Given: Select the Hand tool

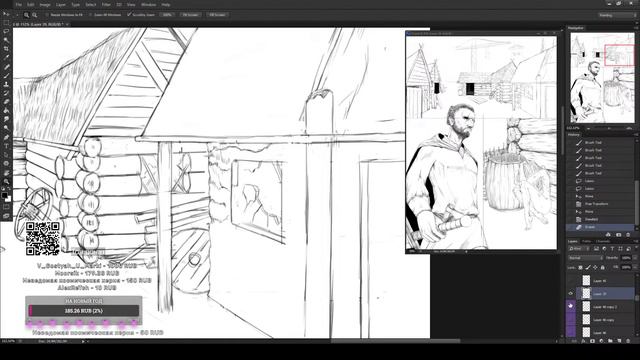Looking at the screenshot, I should (6, 173).
